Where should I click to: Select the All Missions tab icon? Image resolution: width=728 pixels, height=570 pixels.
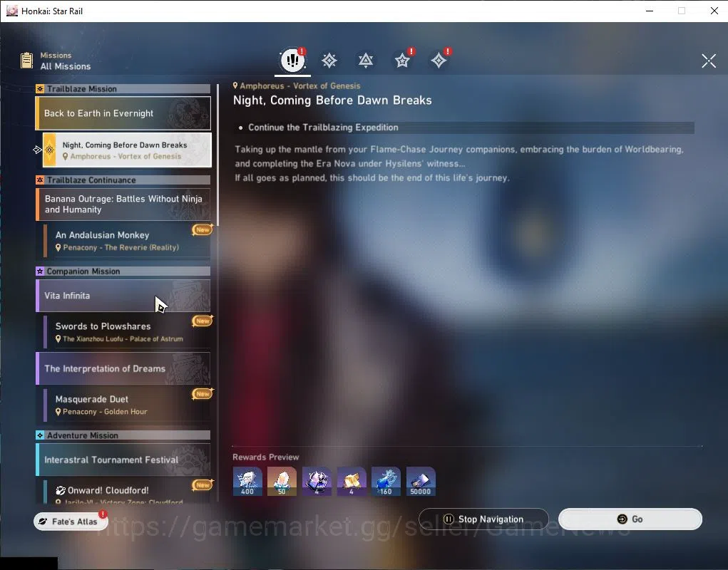(x=292, y=60)
